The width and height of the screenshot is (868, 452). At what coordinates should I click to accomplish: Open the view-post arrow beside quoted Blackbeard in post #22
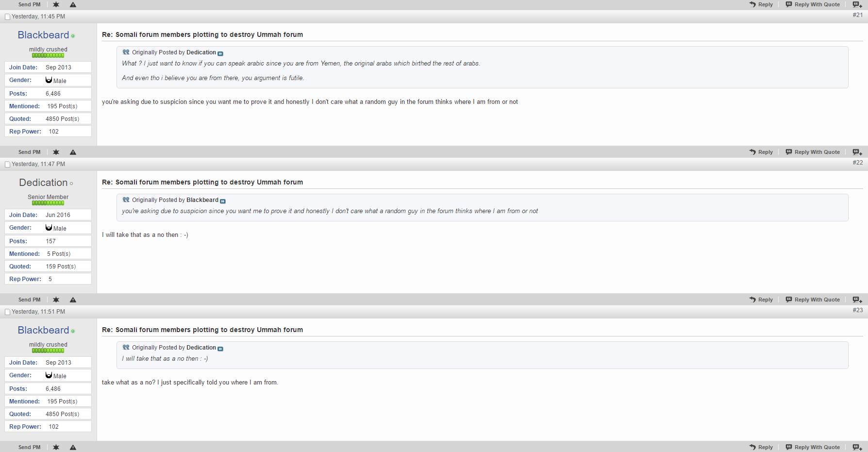pyautogui.click(x=223, y=201)
